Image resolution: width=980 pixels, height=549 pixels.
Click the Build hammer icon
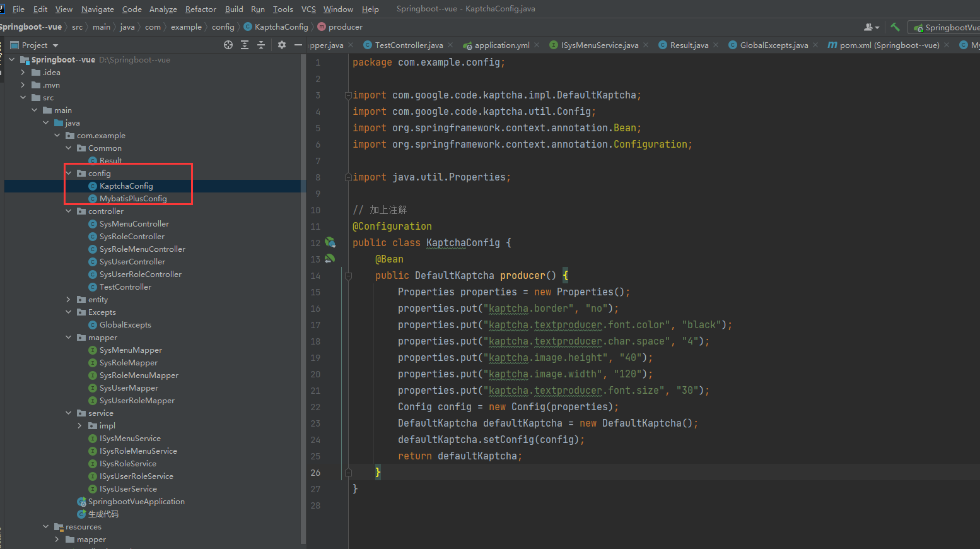tap(895, 27)
